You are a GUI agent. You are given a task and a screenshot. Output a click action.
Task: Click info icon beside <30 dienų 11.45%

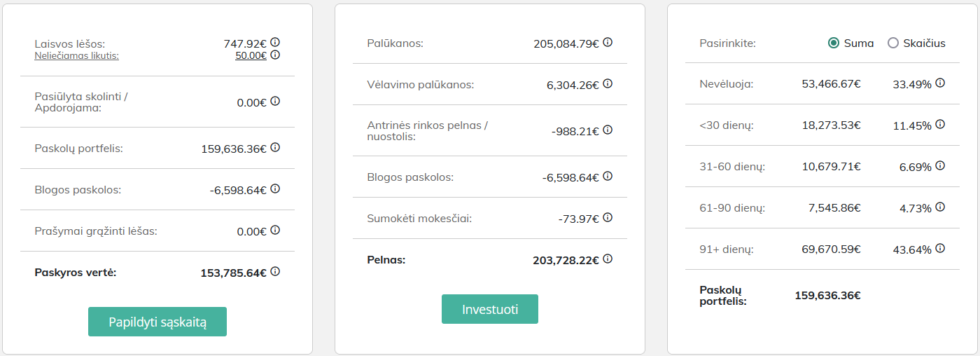[940, 124]
